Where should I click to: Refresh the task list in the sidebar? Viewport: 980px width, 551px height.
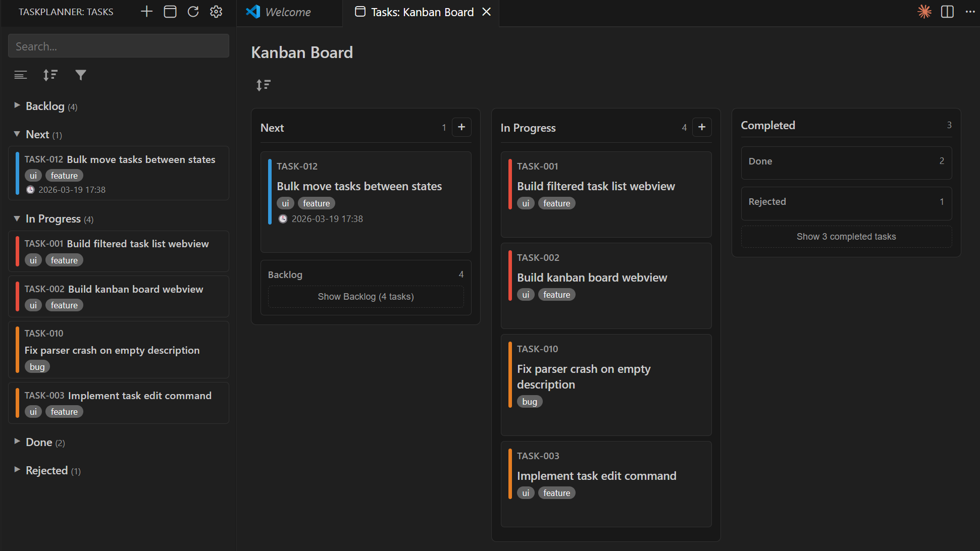pyautogui.click(x=193, y=12)
